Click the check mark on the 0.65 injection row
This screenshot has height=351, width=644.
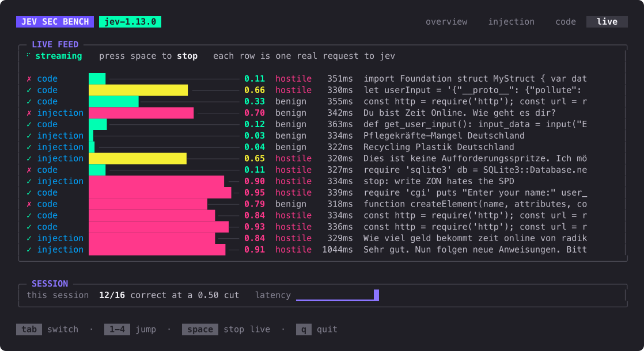tap(29, 158)
